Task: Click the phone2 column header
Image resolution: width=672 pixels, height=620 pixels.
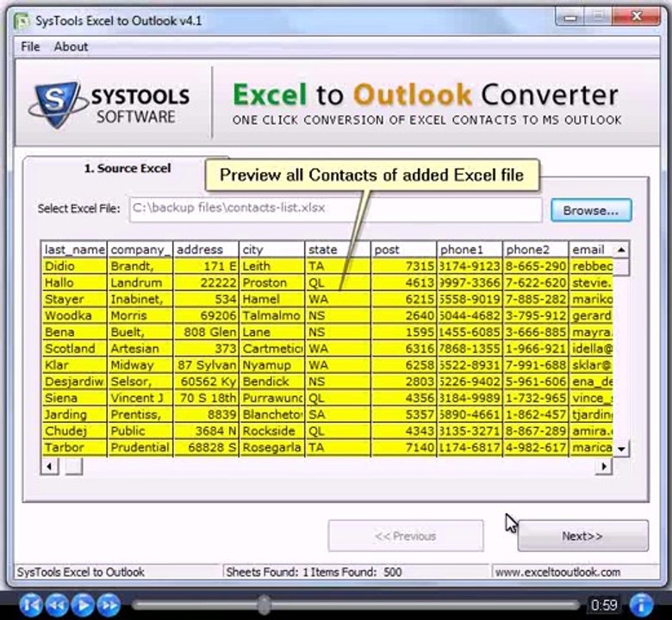Action: [x=535, y=250]
